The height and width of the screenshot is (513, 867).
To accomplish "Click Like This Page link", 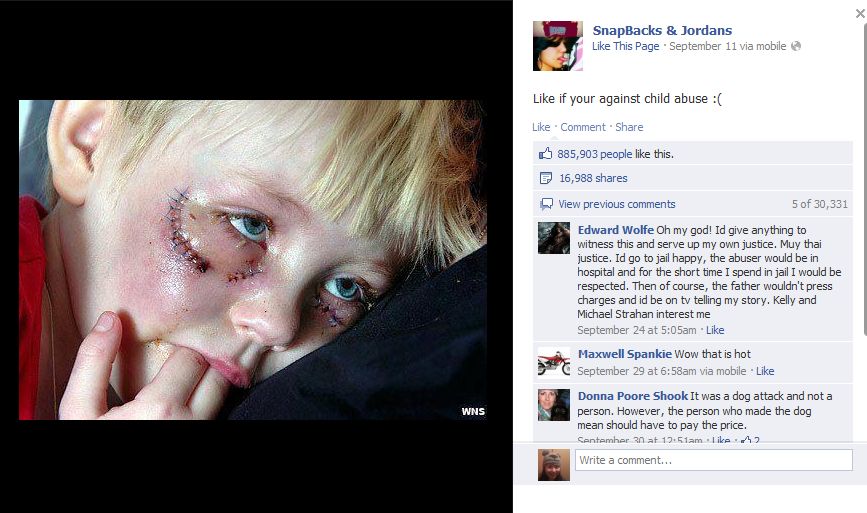I will 625,46.
